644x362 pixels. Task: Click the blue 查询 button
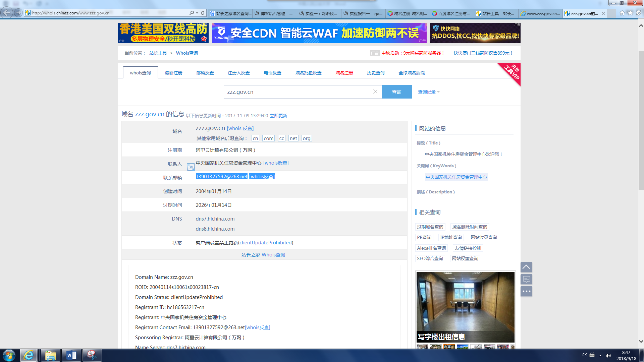[396, 92]
